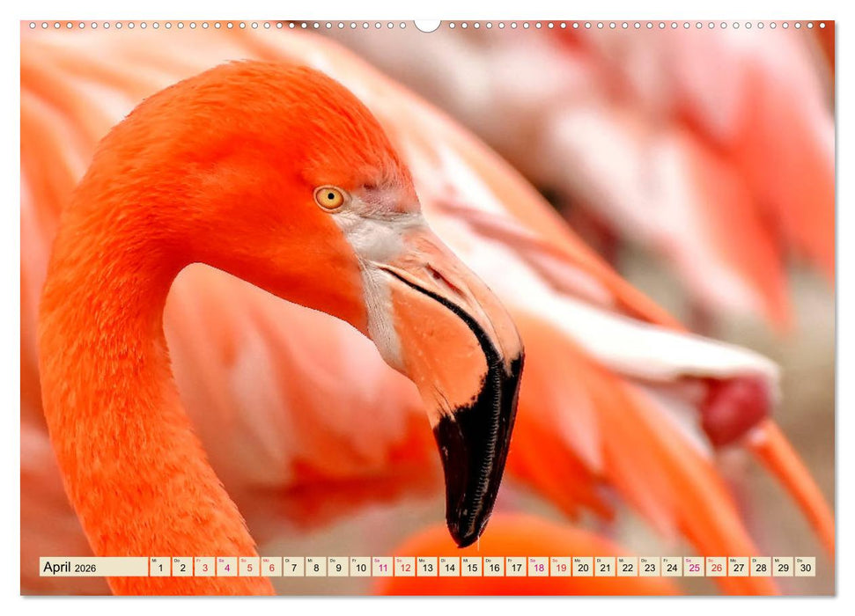Select the 2026 year text
The width and height of the screenshot is (855, 616).
coord(85,571)
